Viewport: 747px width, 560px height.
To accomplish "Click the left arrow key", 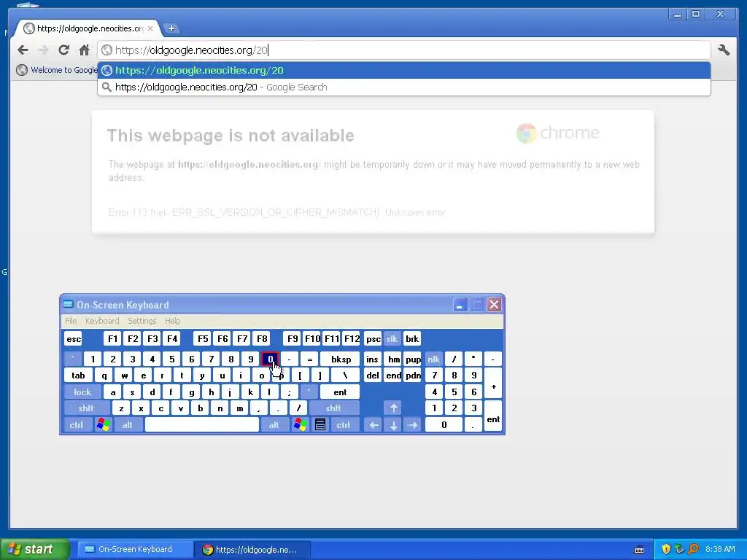I will pos(374,425).
